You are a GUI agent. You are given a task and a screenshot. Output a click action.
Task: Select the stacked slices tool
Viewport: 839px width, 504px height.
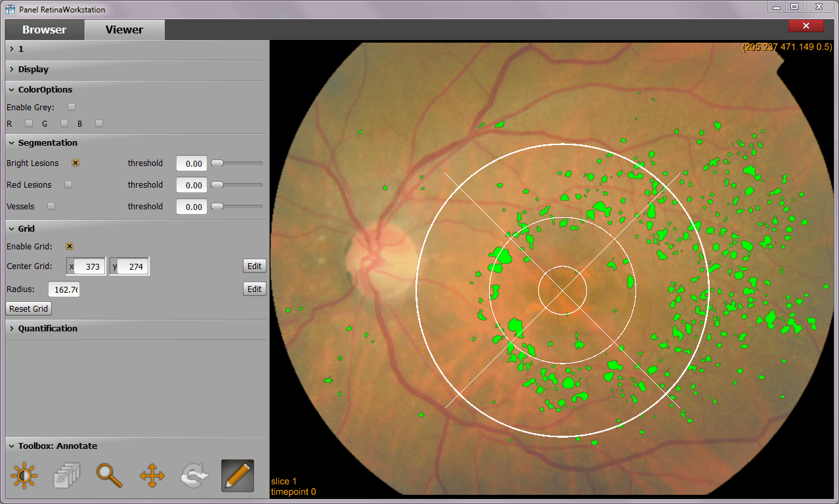pyautogui.click(x=66, y=476)
